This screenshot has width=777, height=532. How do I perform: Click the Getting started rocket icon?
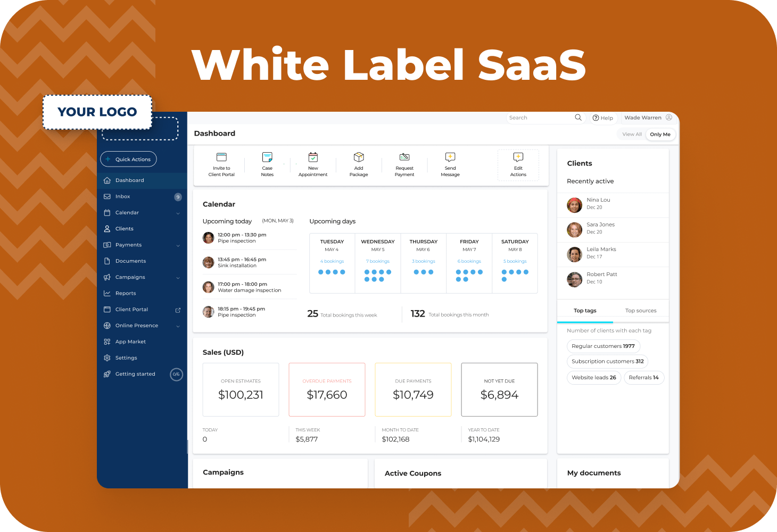pyautogui.click(x=107, y=374)
